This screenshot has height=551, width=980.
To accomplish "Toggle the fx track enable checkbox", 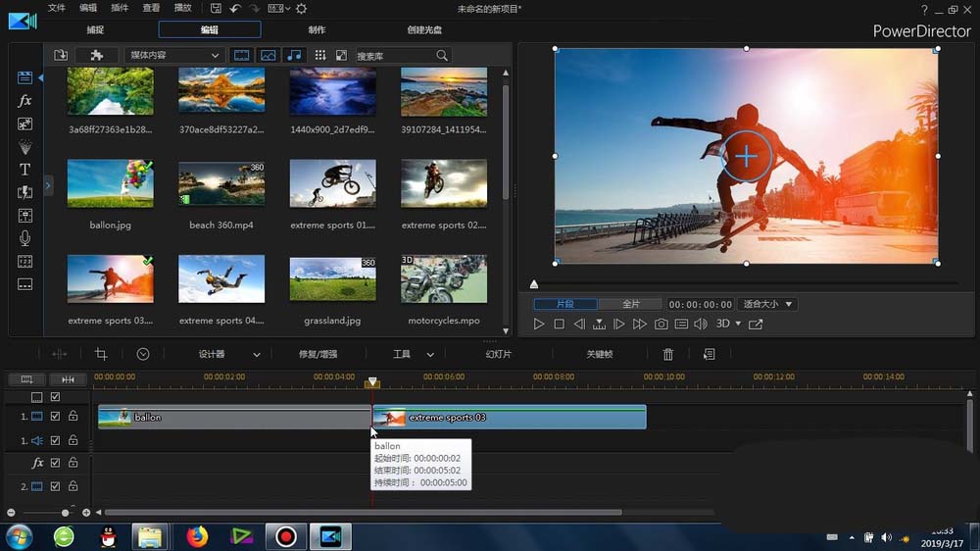I will (56, 463).
